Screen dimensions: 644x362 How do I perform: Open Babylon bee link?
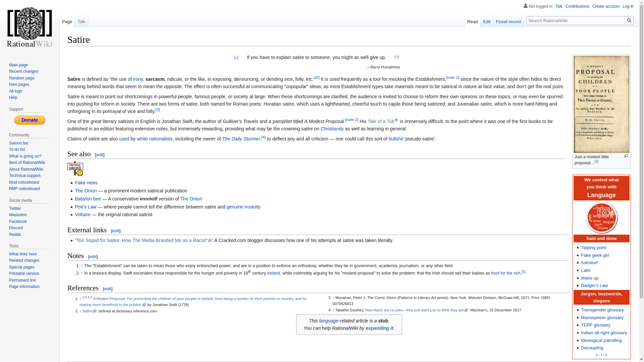click(88, 199)
